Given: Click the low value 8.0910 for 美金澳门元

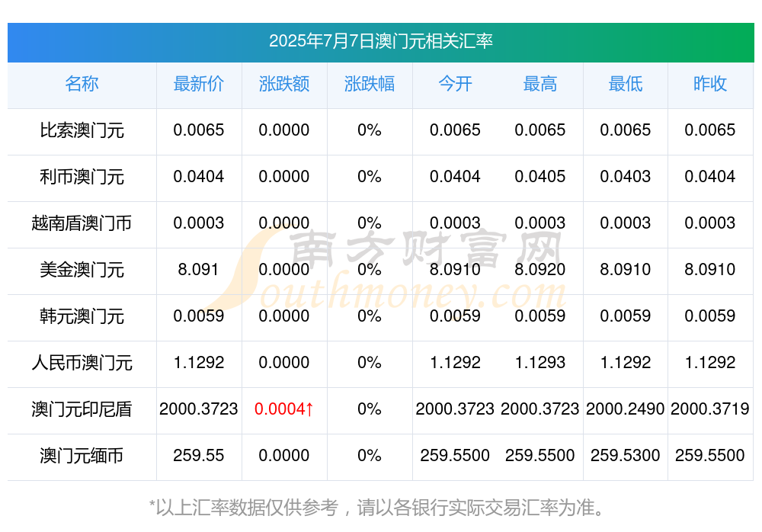Looking at the screenshot, I should [626, 269].
